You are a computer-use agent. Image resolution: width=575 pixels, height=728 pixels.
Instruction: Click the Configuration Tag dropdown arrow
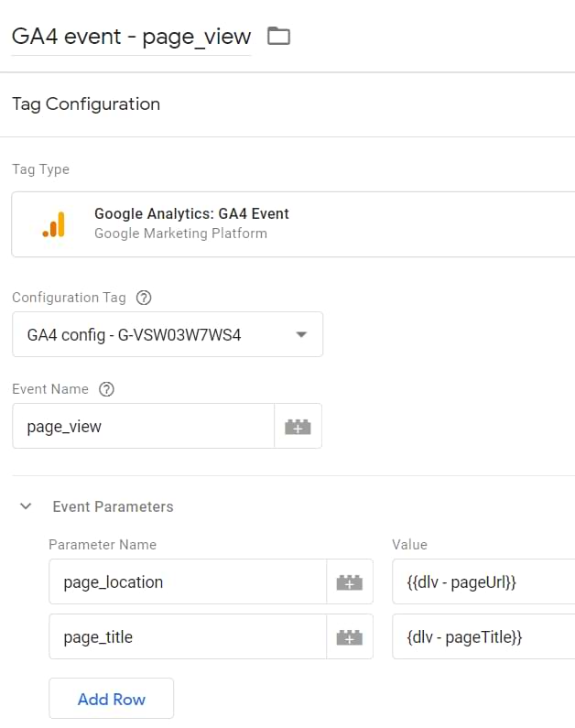click(301, 335)
